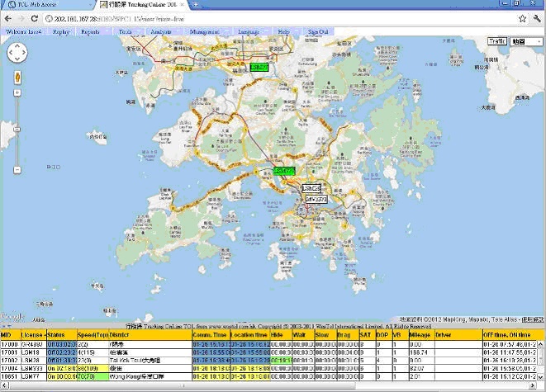Click the browser Forward arrow

(x=21, y=18)
